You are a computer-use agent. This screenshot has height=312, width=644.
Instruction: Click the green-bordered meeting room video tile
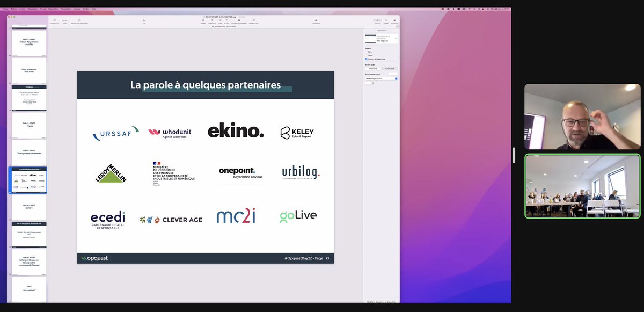click(x=582, y=186)
